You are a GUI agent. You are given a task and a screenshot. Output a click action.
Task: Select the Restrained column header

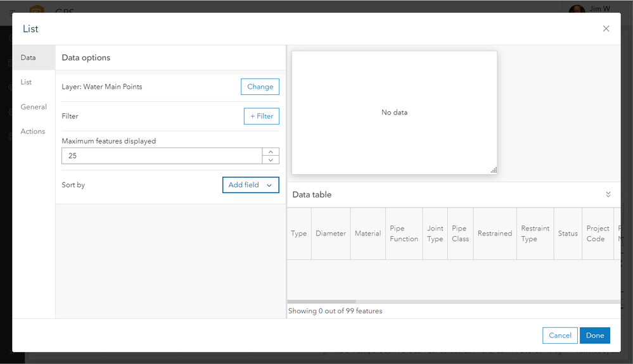point(495,234)
